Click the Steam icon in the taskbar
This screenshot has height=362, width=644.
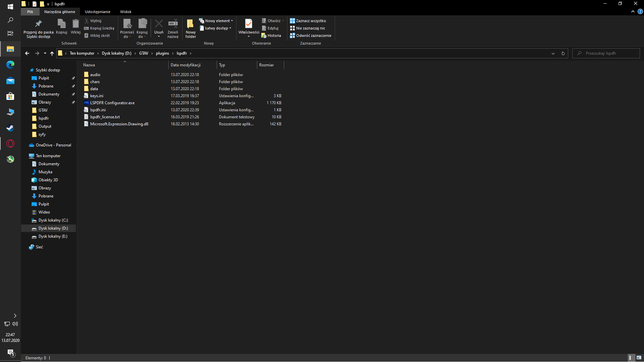(x=10, y=128)
